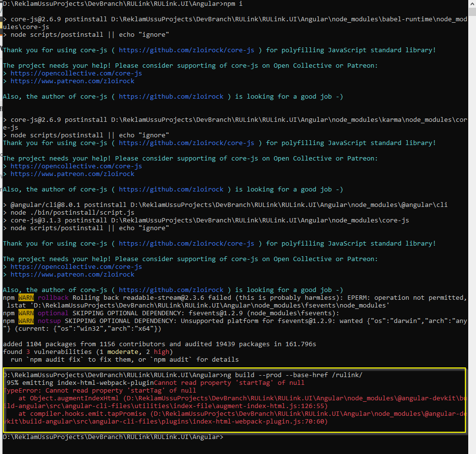Screen dimensions: 476x454
Task: Click the magenta 'notsup' word
Action: point(49,321)
